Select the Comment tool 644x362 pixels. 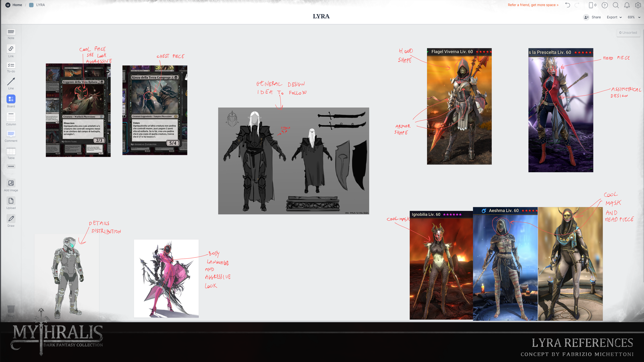click(x=11, y=134)
